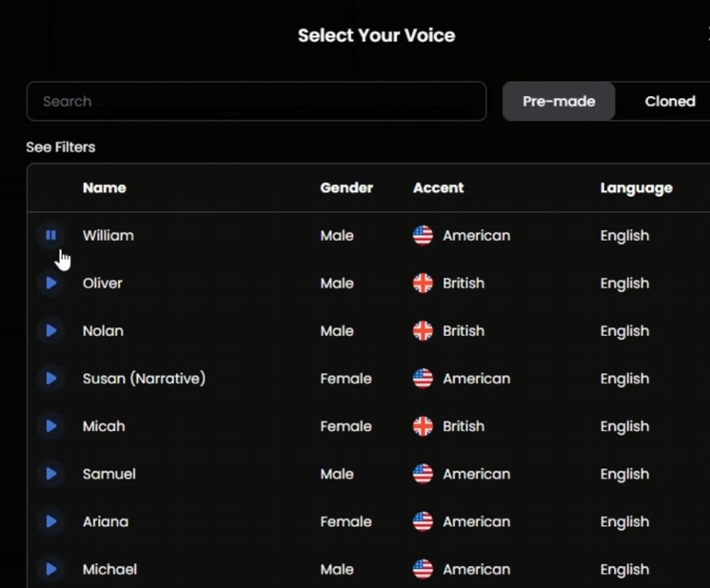This screenshot has height=588, width=710.
Task: Click English language cell in Michael's row
Action: pyautogui.click(x=625, y=569)
